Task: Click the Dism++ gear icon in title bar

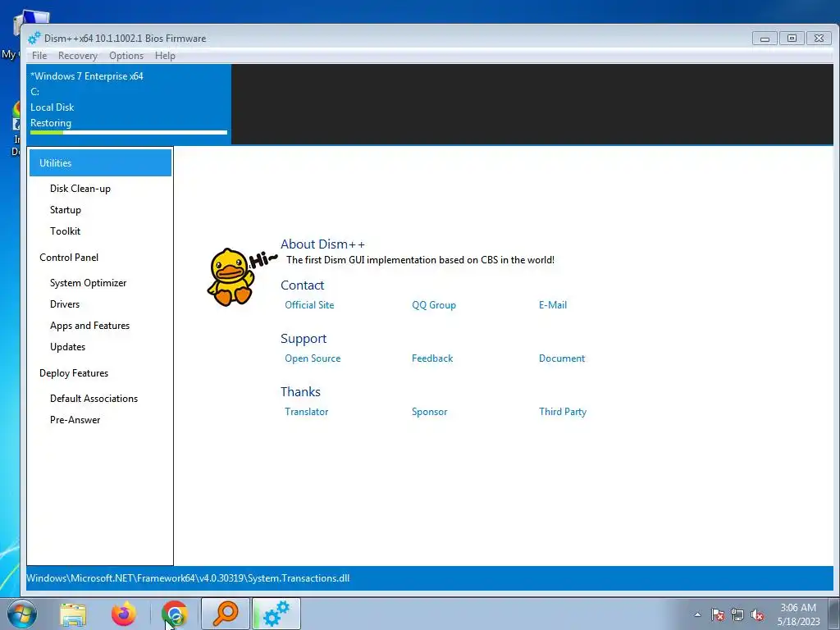Action: [x=34, y=38]
